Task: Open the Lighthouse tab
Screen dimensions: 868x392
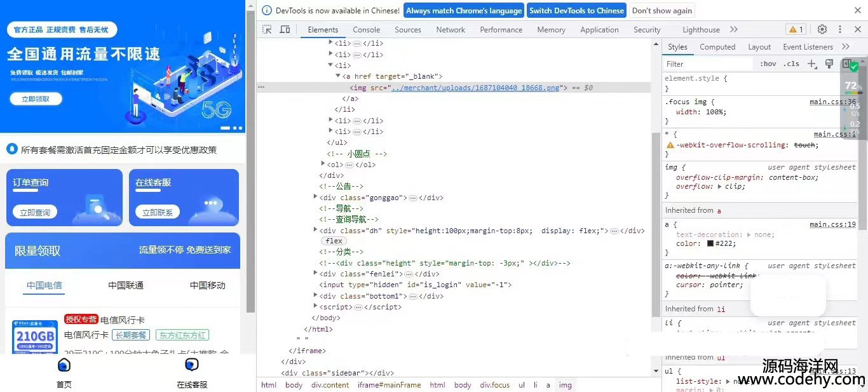Action: tap(701, 29)
